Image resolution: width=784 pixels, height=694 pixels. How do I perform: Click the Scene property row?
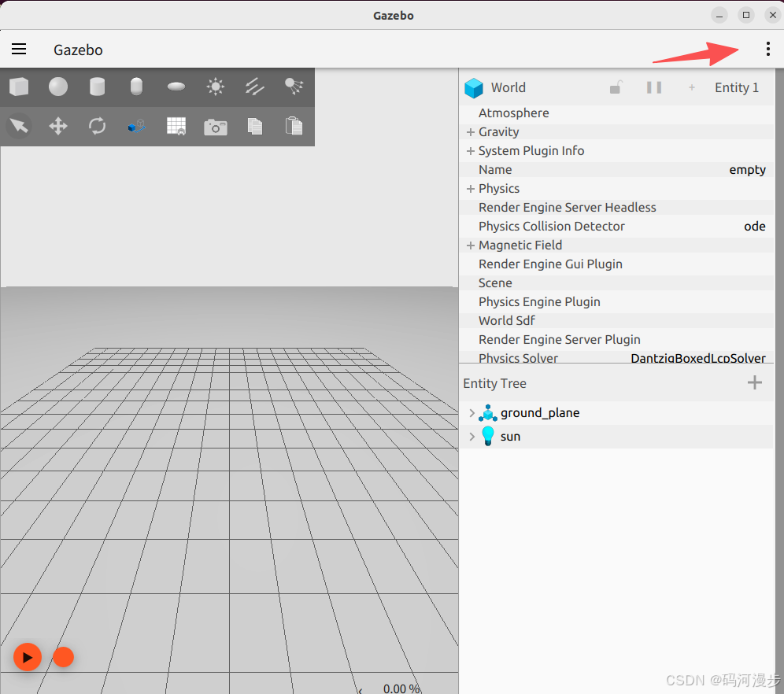(616, 282)
